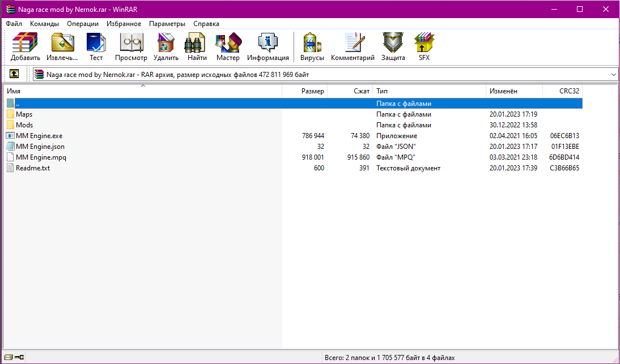Click the CRC32 value C3B66B65
This screenshot has height=364, width=620.
point(564,168)
